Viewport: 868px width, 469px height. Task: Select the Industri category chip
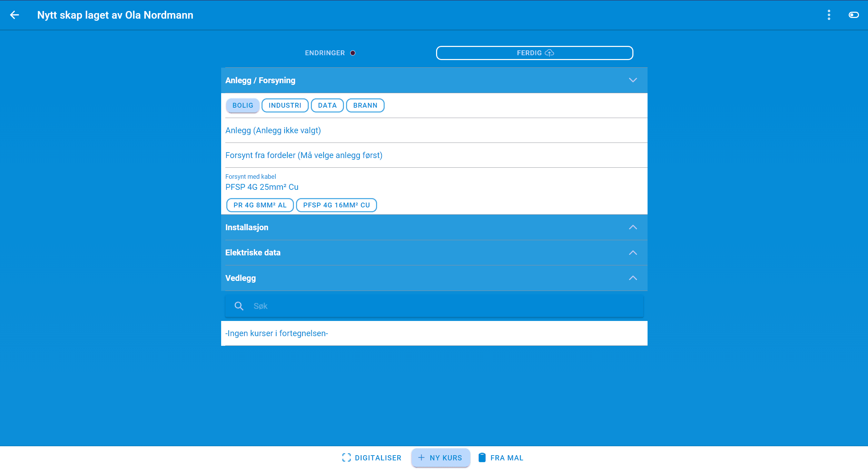pos(285,105)
